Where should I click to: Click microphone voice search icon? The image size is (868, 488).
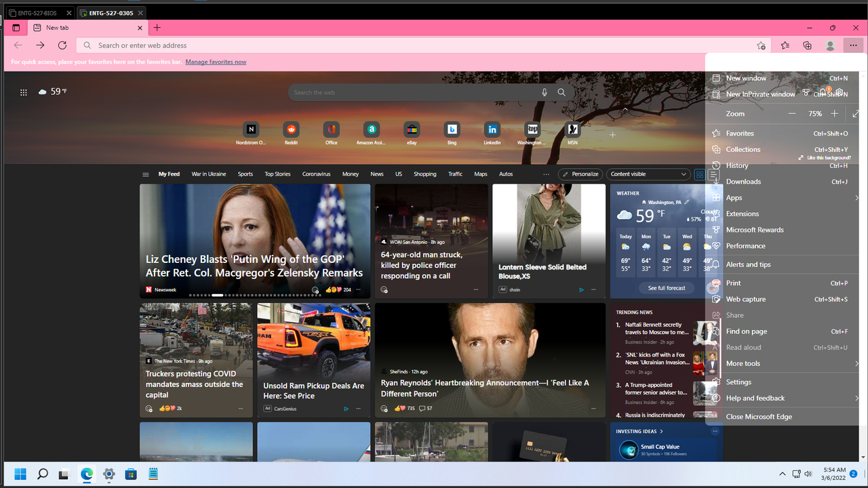pos(544,92)
